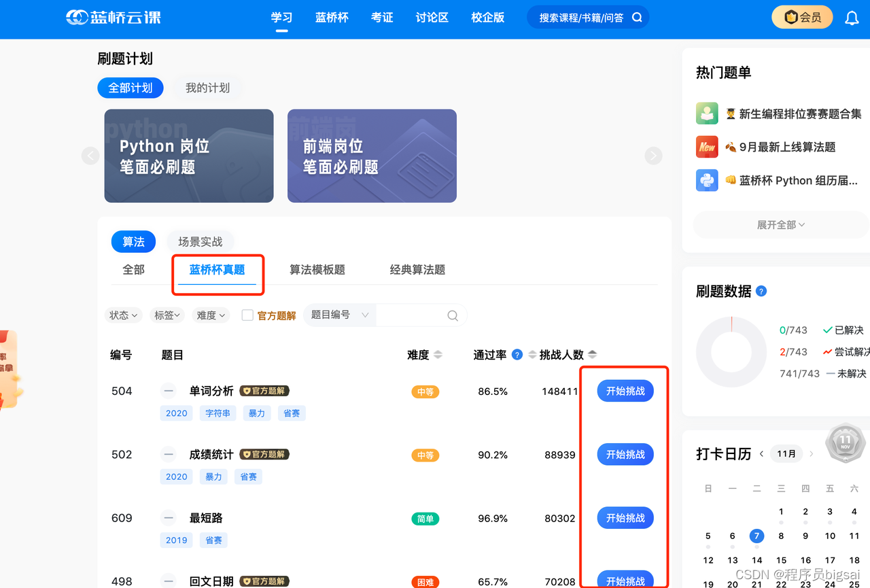Image resolution: width=870 pixels, height=588 pixels.
Task: Click the search magnifier icon
Action: (x=637, y=17)
